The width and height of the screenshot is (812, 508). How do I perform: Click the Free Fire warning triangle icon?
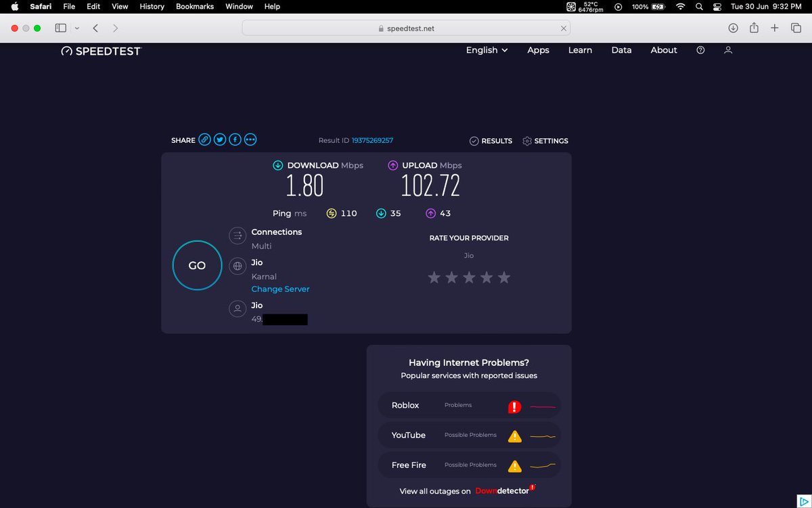click(x=514, y=466)
